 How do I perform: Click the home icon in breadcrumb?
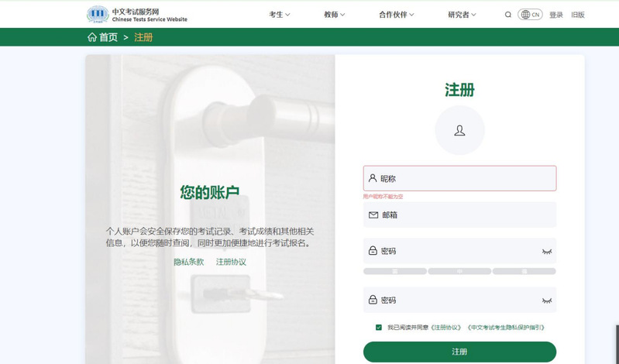[x=92, y=37]
